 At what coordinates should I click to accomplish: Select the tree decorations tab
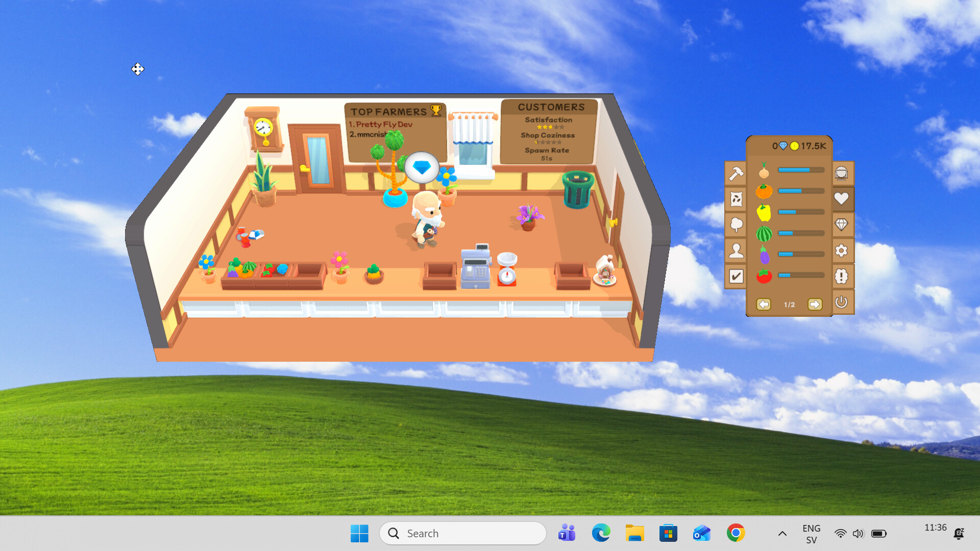(736, 224)
